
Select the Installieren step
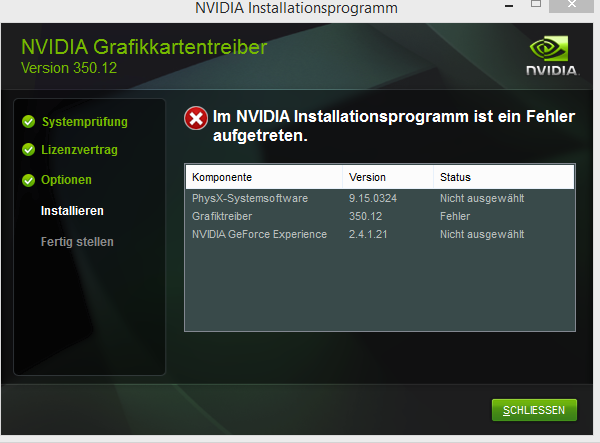(x=72, y=211)
